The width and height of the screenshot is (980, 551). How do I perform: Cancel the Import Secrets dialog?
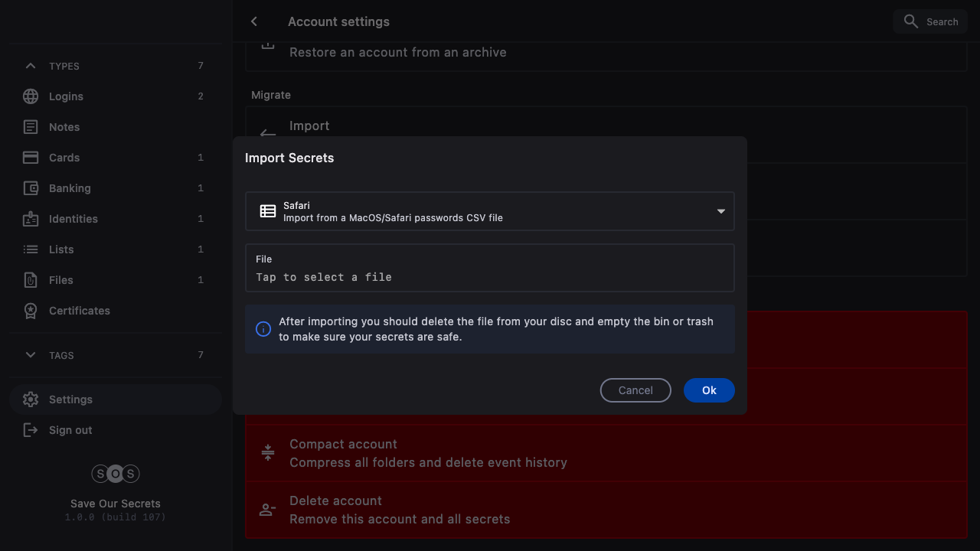click(635, 390)
